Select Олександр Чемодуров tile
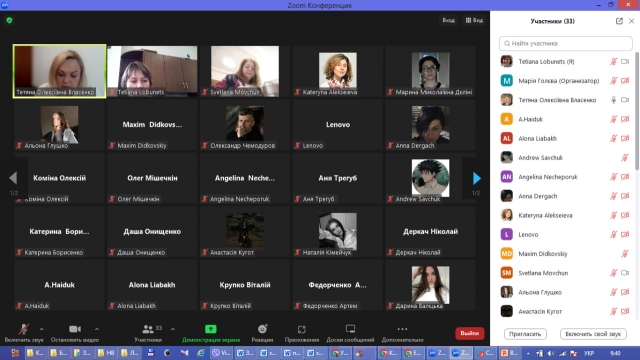Viewport: 640px width, 360px height. (245, 124)
